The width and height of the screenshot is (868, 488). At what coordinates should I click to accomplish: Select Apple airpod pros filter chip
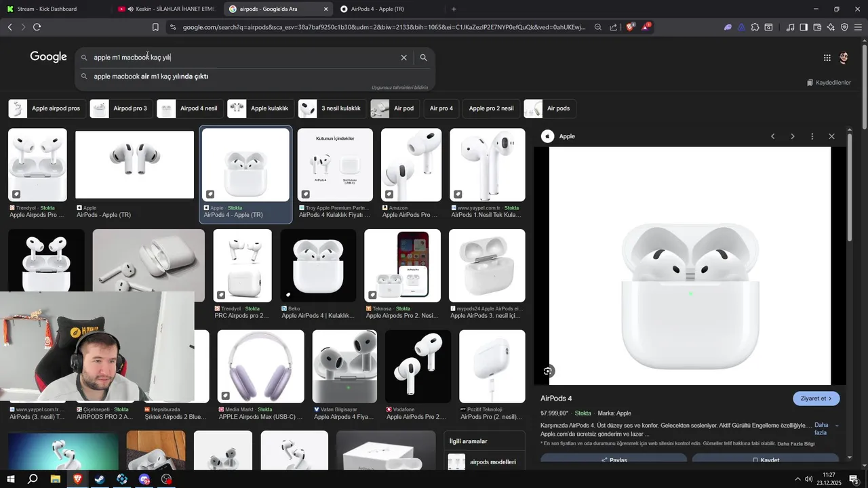46,108
